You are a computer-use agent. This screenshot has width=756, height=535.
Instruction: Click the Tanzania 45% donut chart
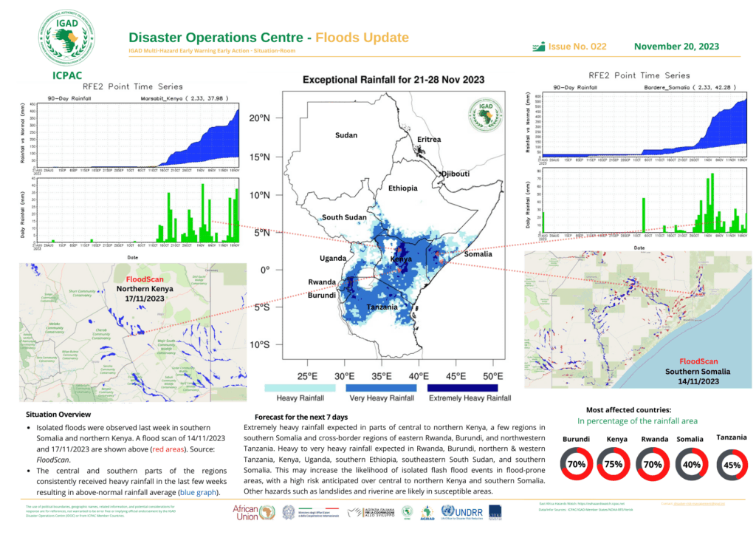click(730, 466)
